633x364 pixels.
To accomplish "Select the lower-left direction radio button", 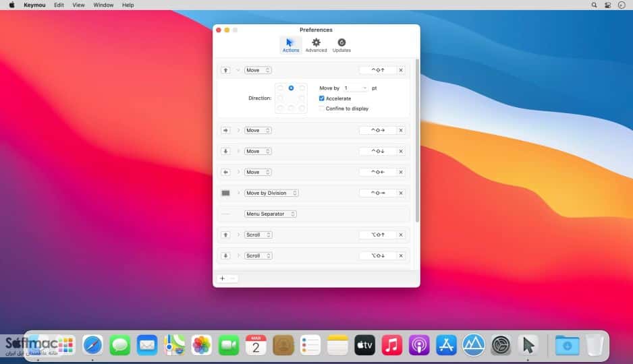I will (x=280, y=108).
